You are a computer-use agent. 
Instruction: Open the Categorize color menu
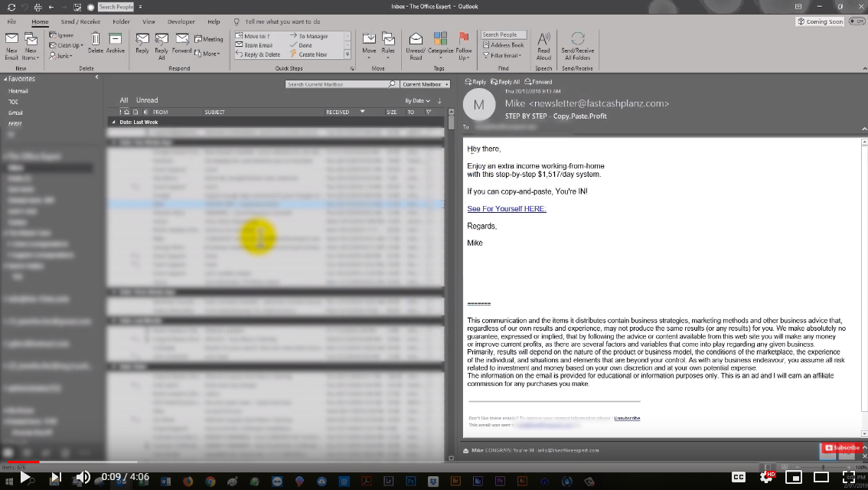tap(441, 46)
